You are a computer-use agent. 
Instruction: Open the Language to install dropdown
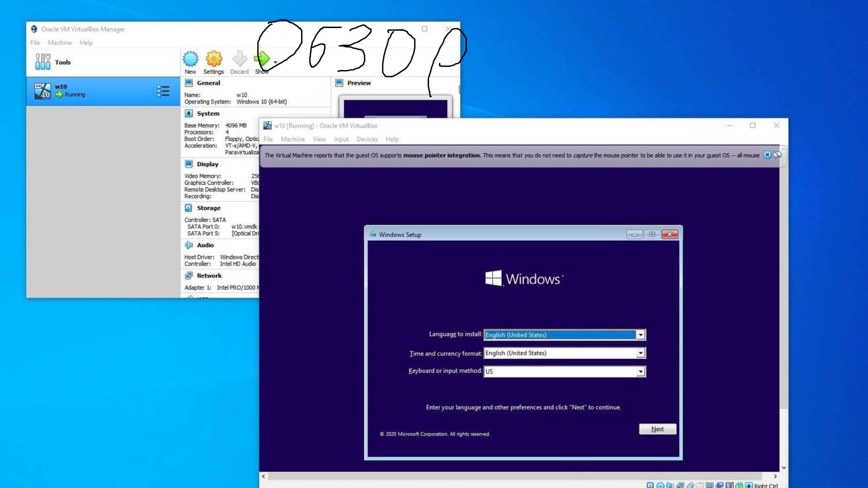click(640, 335)
